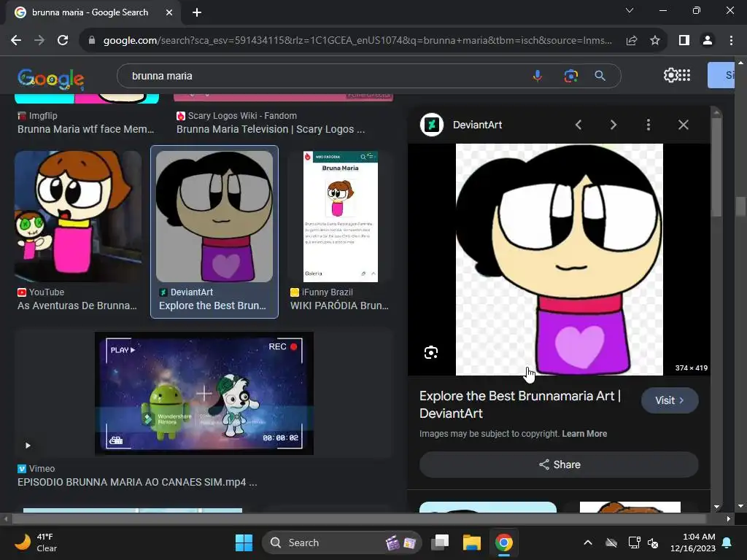The width and height of the screenshot is (747, 560).
Task: Click the notification bell in system tray
Action: 727,542
